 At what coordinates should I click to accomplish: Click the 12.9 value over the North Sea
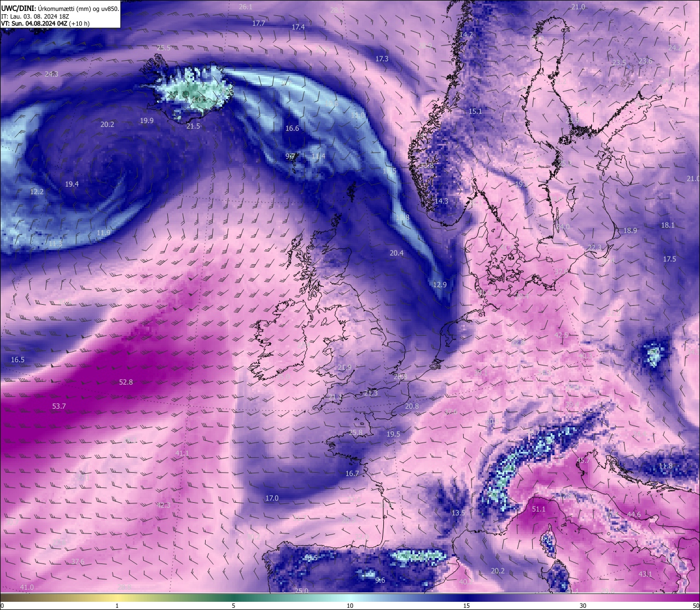[440, 284]
